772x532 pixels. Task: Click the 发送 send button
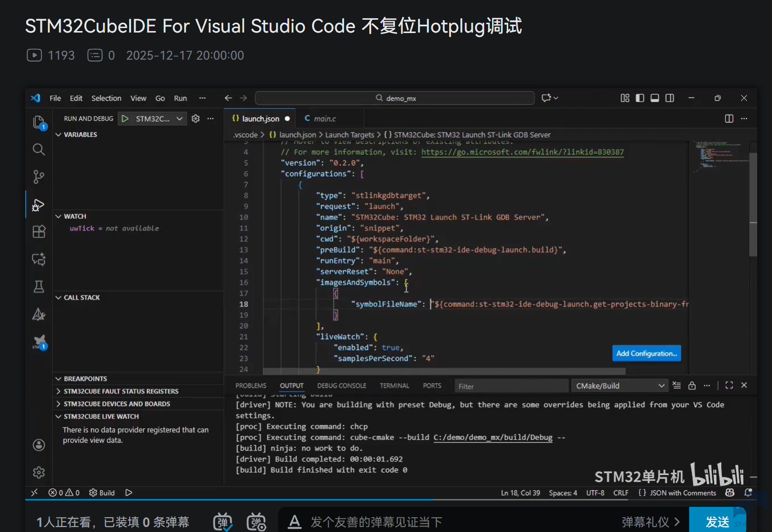pos(717,521)
